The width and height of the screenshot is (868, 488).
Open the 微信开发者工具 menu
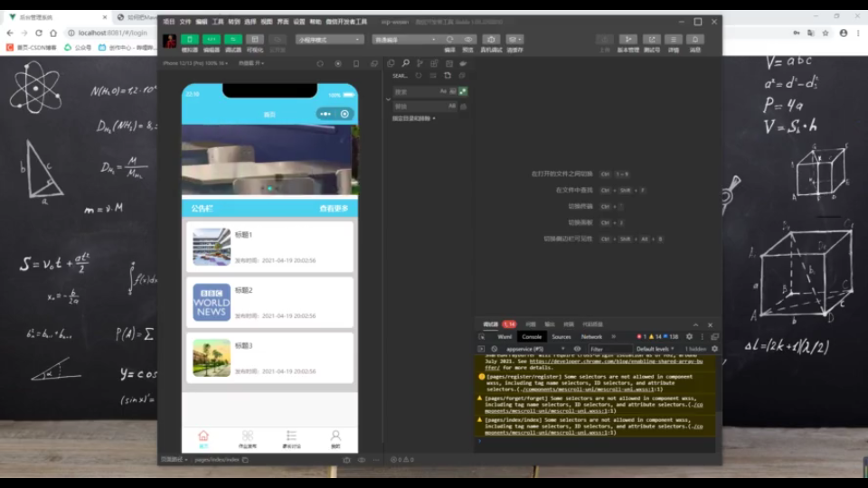click(346, 22)
